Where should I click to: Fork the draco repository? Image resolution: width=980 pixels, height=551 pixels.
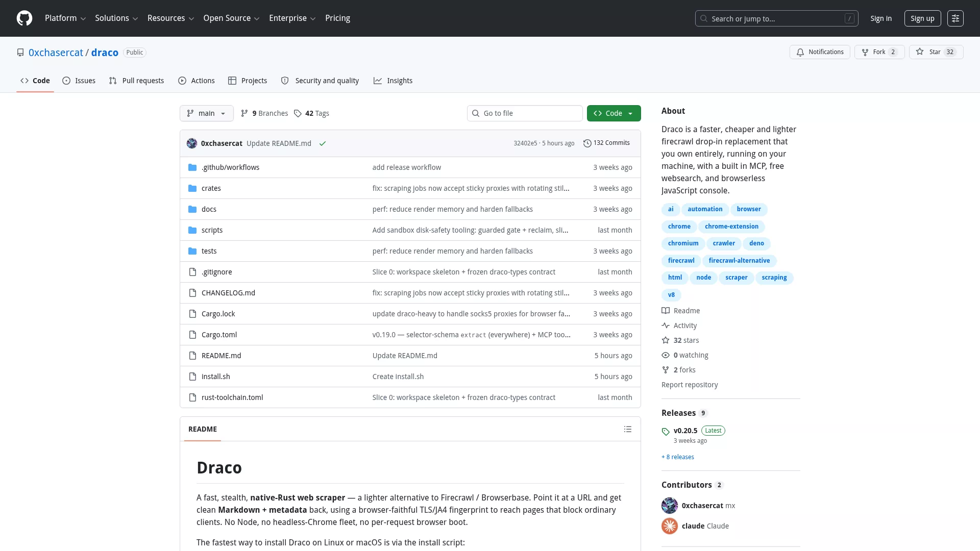pyautogui.click(x=879, y=52)
